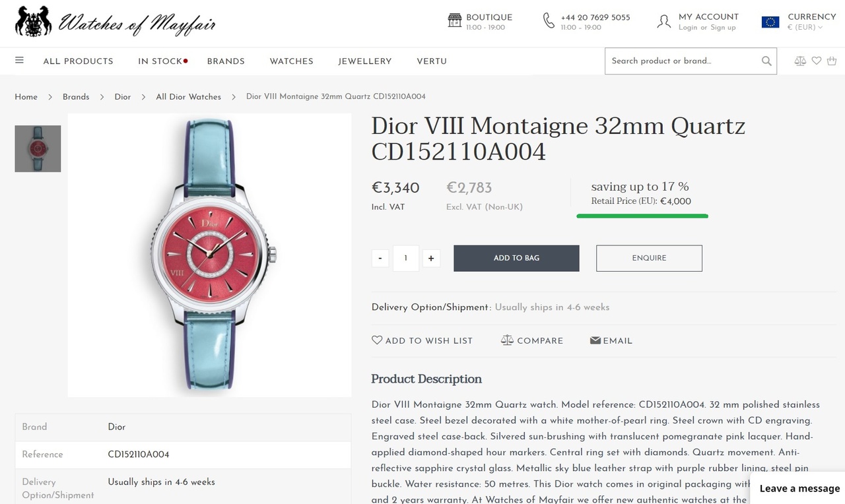Image resolution: width=845 pixels, height=504 pixels.
Task: Open shopping bag icon in header
Action: [x=832, y=61]
